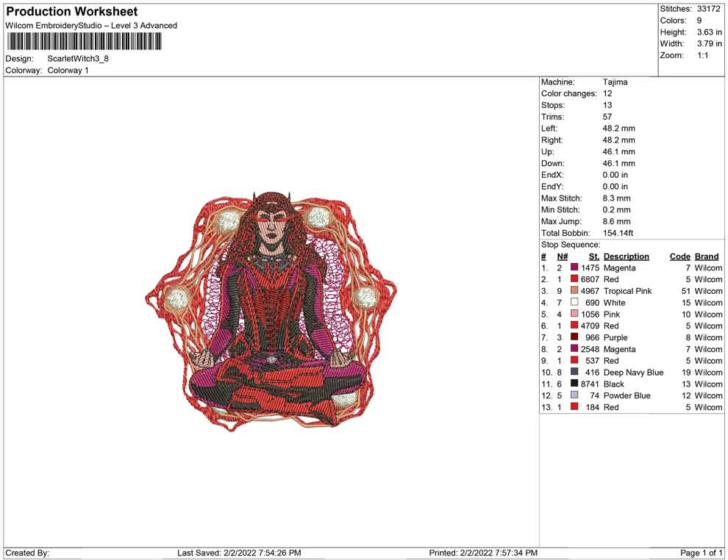This screenshot has width=728, height=560.
Task: Click the Scarlet Witch embroidery design preview
Action: tap(271, 310)
